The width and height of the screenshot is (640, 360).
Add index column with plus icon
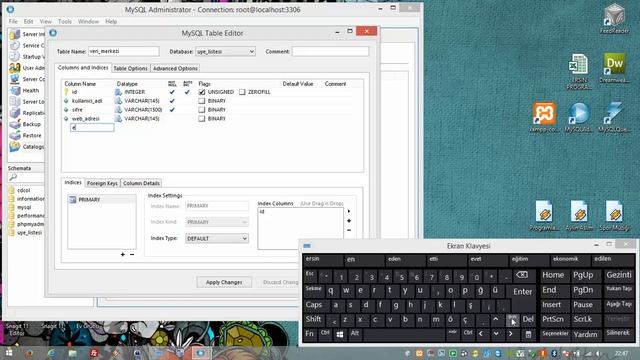coord(349,221)
